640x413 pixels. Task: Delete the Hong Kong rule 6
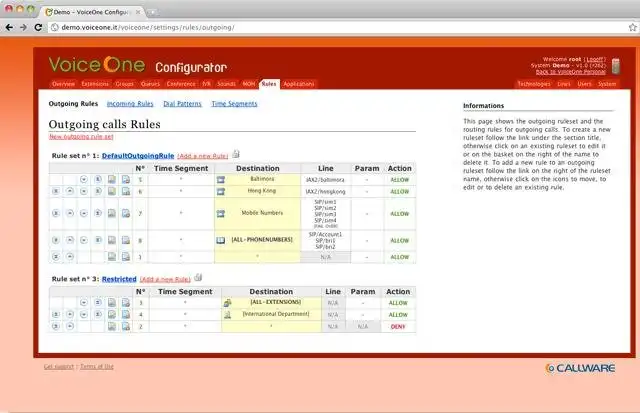click(126, 191)
